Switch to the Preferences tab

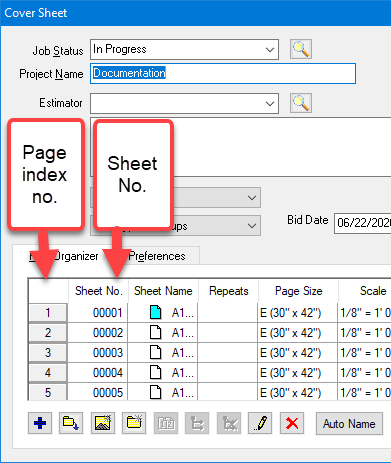(157, 256)
